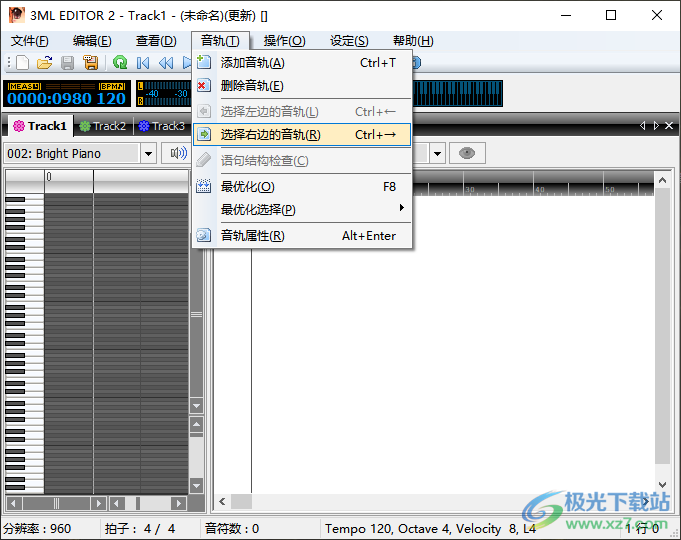Click the editor horizontal scrollbar thumb

pyautogui.click(x=241, y=501)
